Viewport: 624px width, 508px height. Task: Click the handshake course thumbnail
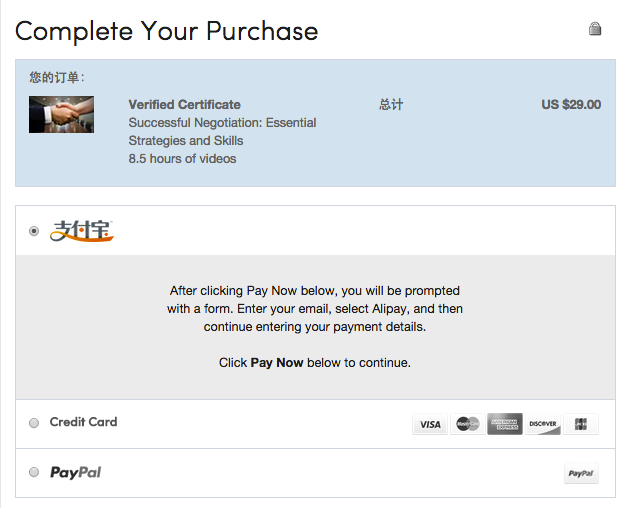pos(62,115)
